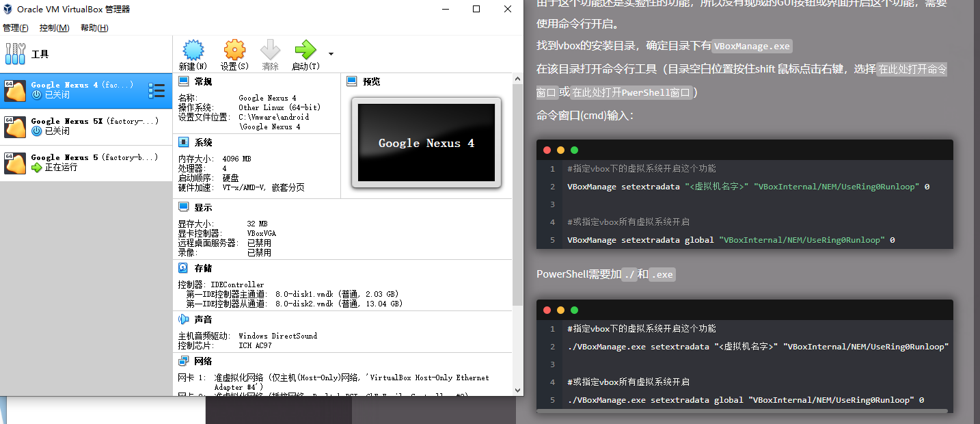Click the 'VBoxVGA' graphics controller value
The width and height of the screenshot is (980, 424).
pos(262,233)
